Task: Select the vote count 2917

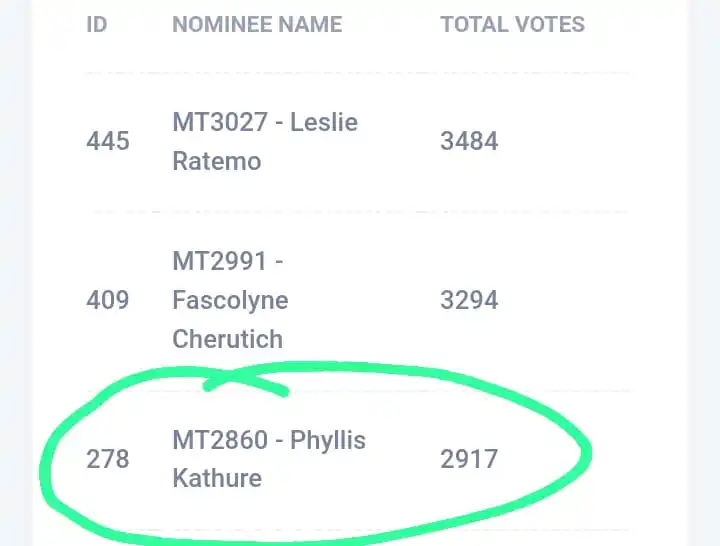Action: click(x=469, y=459)
